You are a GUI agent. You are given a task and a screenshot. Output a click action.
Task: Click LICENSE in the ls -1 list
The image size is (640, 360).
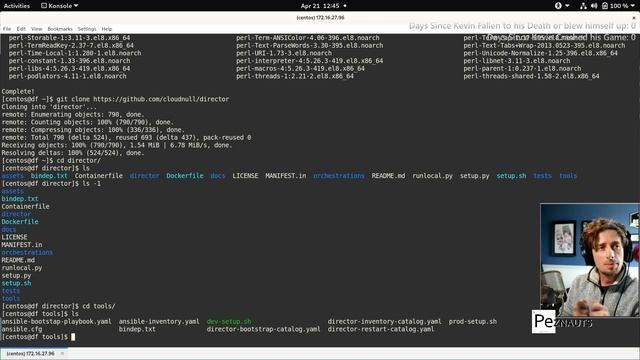[x=14, y=237]
